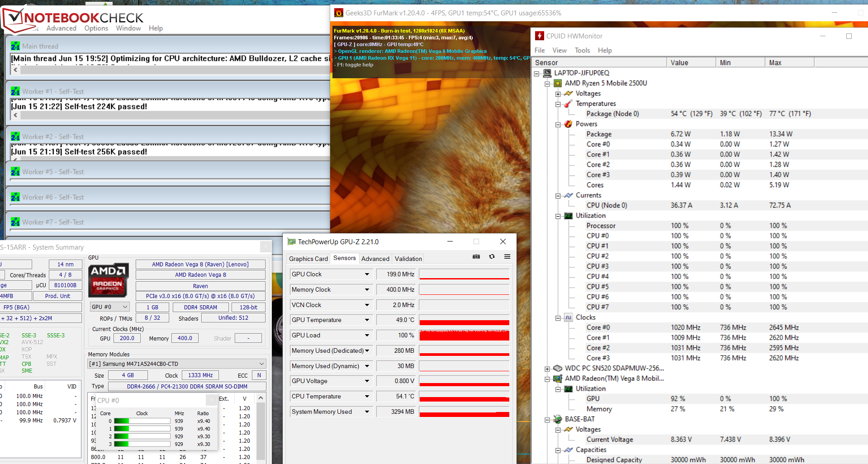868x464 pixels.
Task: Click the Main thread horizontal scrollbar
Action: 171,70
